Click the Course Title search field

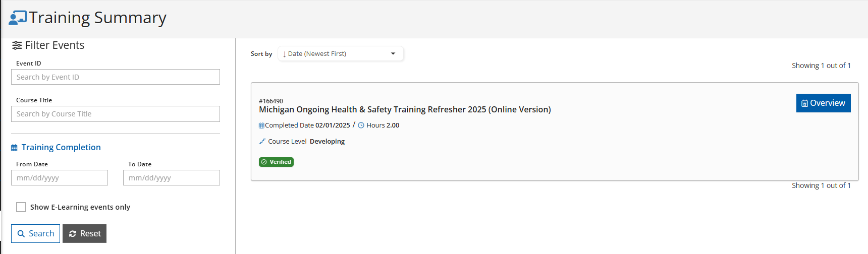[116, 114]
